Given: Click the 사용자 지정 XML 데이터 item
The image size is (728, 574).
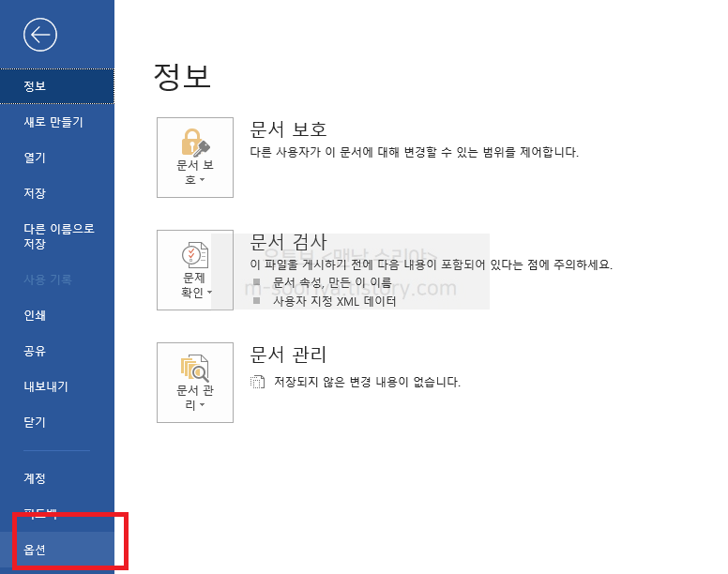Looking at the screenshot, I should (334, 301).
